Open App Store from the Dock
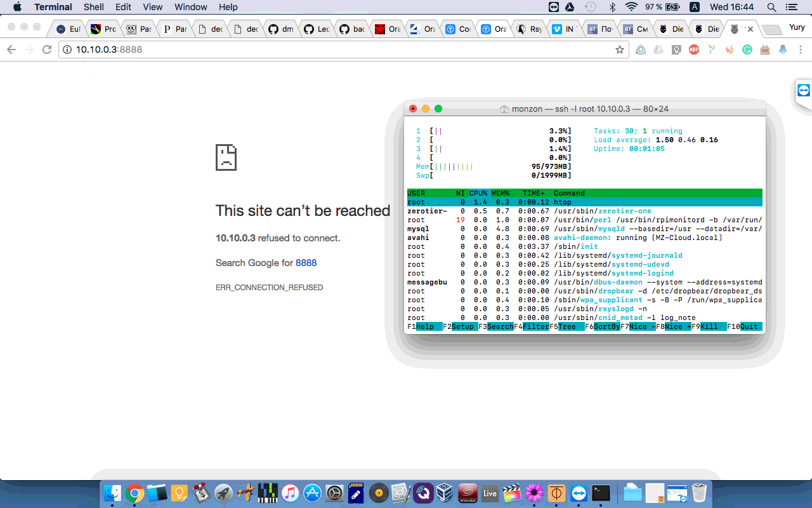 (x=312, y=493)
